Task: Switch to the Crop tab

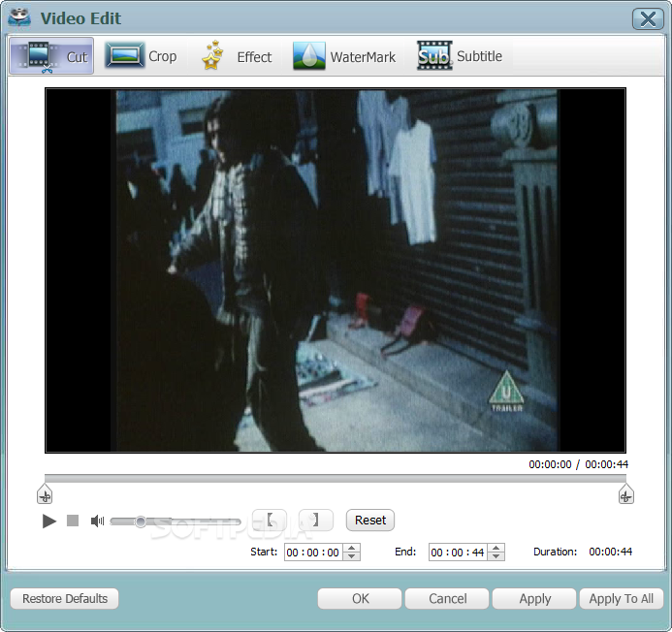Action: (x=141, y=56)
